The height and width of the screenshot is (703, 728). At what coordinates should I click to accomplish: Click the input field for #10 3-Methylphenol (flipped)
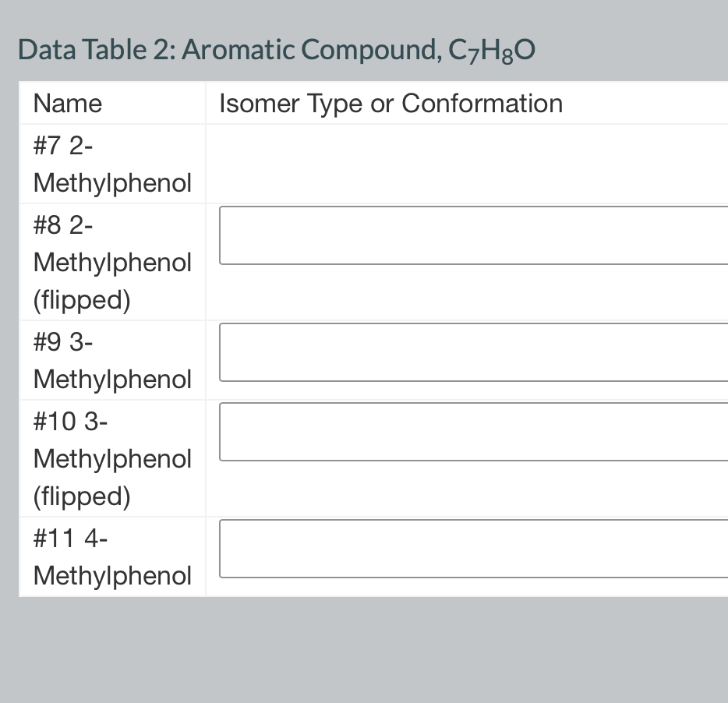[468, 431]
